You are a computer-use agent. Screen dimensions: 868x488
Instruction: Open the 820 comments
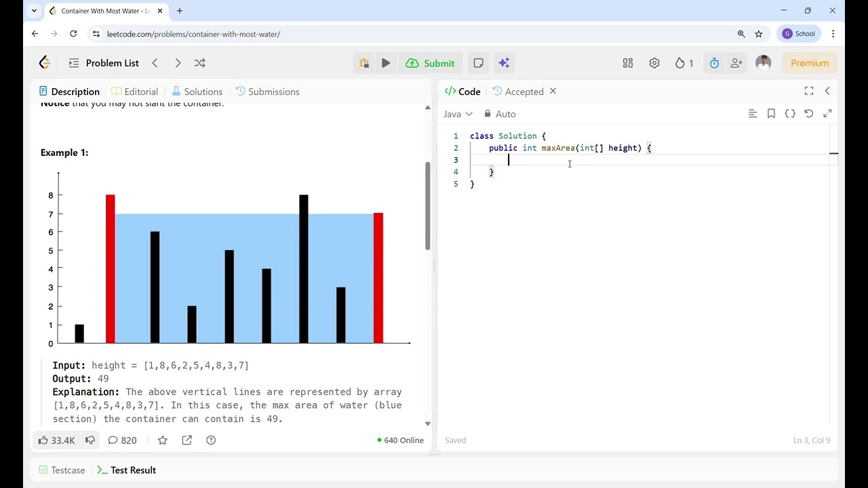coord(122,440)
